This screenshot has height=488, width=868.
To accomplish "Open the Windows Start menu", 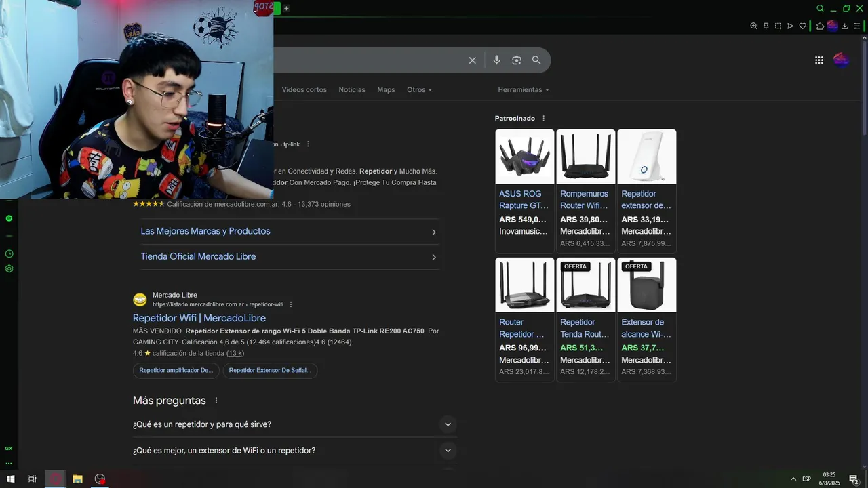I will coord(11,479).
